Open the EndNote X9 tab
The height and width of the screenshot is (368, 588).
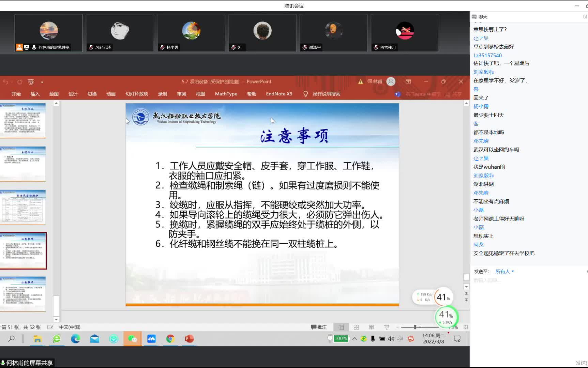(x=279, y=94)
